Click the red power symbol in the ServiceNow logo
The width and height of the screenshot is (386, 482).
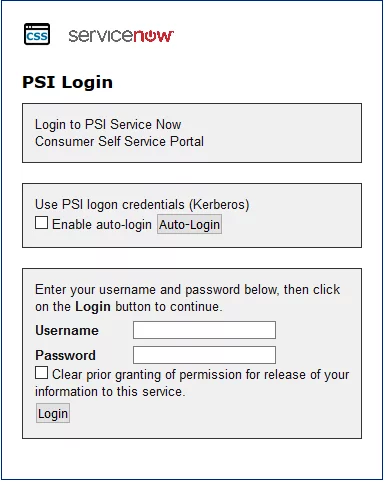[x=148, y=36]
